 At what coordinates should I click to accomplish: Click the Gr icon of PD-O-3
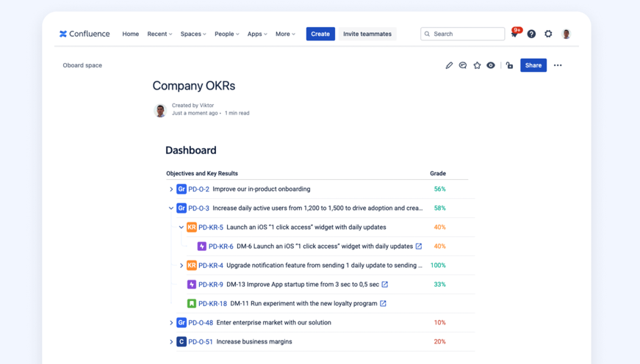(181, 208)
